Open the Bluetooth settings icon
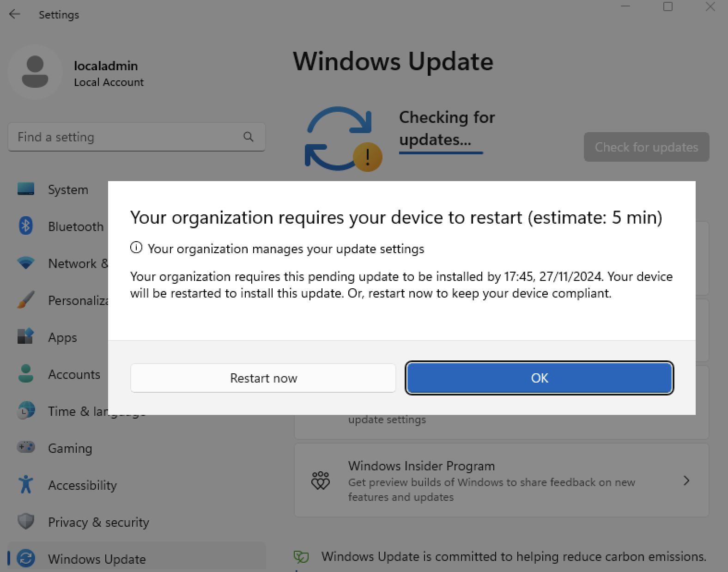 [x=26, y=226]
